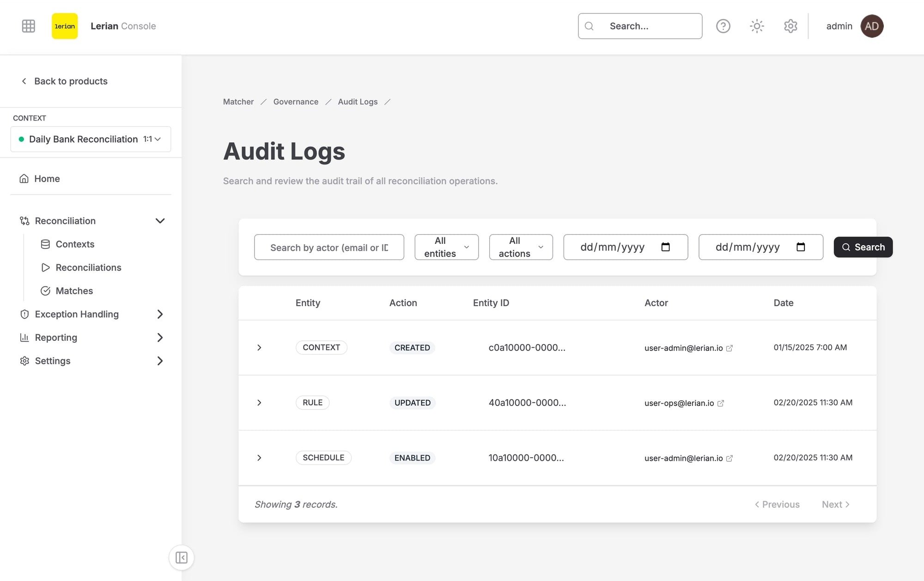Screen dimensions: 924x581
Task: Click the Matches check-circle icon
Action: point(45,291)
